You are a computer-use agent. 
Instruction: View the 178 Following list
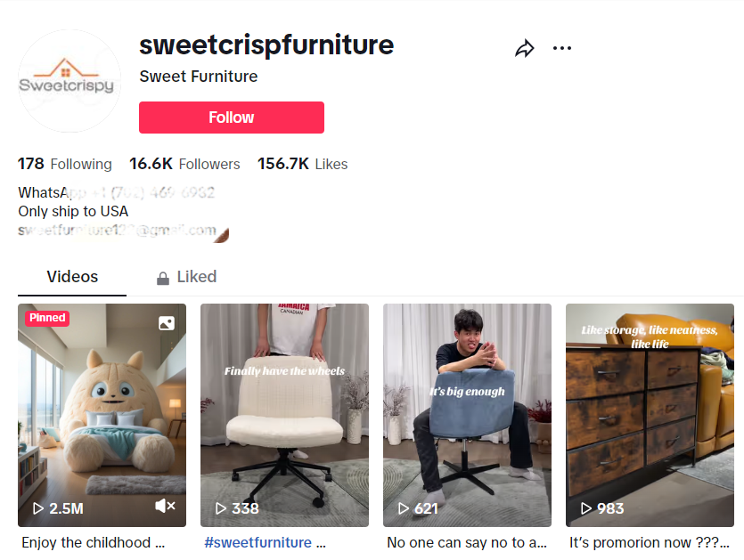pyautogui.click(x=65, y=164)
